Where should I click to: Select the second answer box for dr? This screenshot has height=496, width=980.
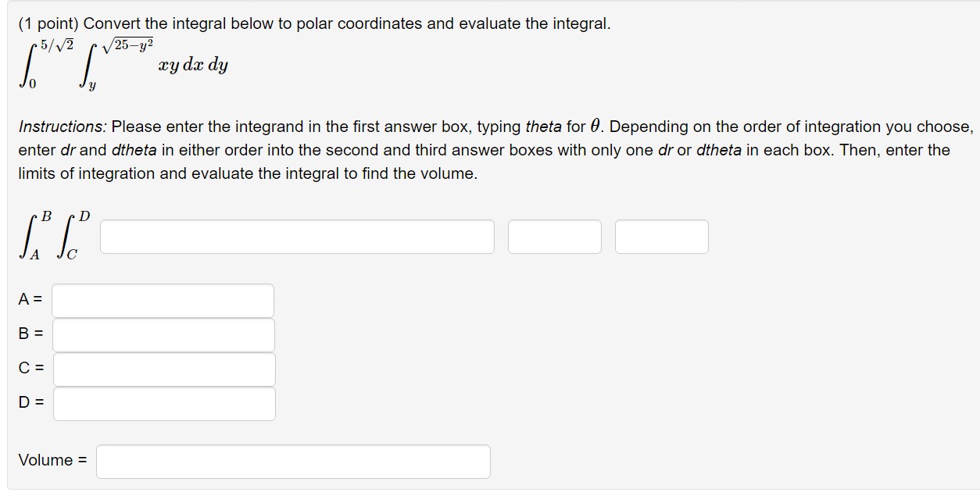pos(555,236)
